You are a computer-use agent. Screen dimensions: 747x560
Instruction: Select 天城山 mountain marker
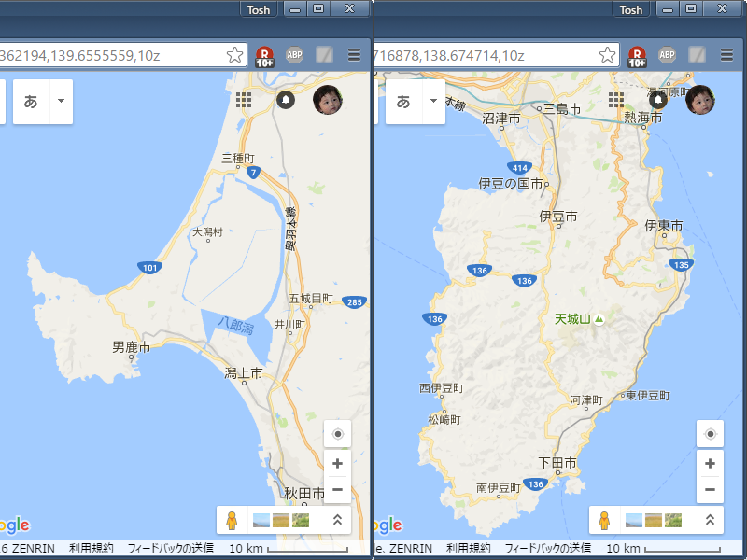[599, 319]
